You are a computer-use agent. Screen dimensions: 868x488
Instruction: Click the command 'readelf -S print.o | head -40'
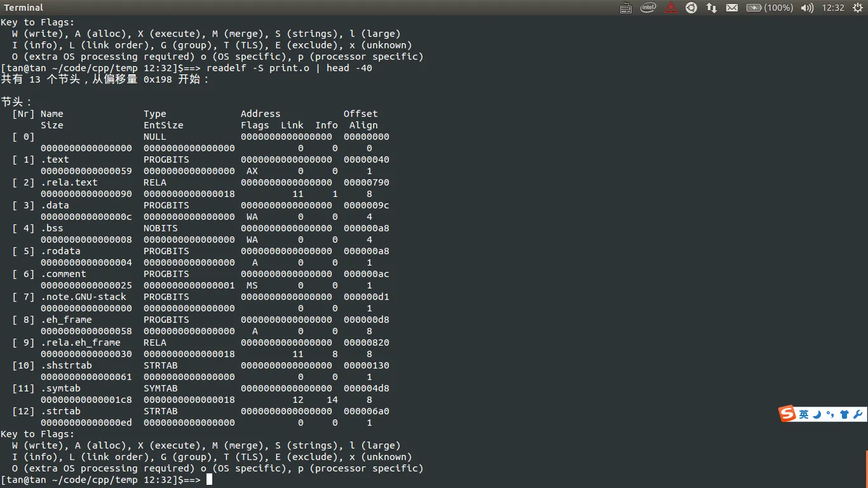pos(289,68)
